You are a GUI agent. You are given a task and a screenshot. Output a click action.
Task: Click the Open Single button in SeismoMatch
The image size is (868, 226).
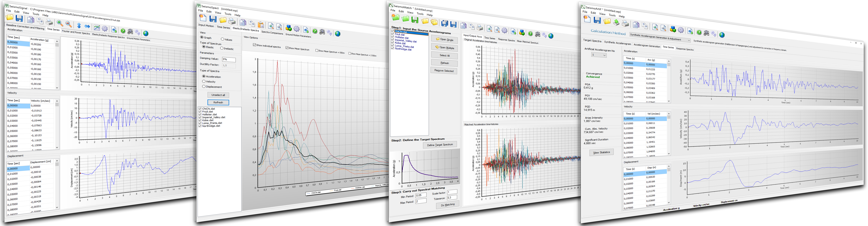pyautogui.click(x=444, y=39)
